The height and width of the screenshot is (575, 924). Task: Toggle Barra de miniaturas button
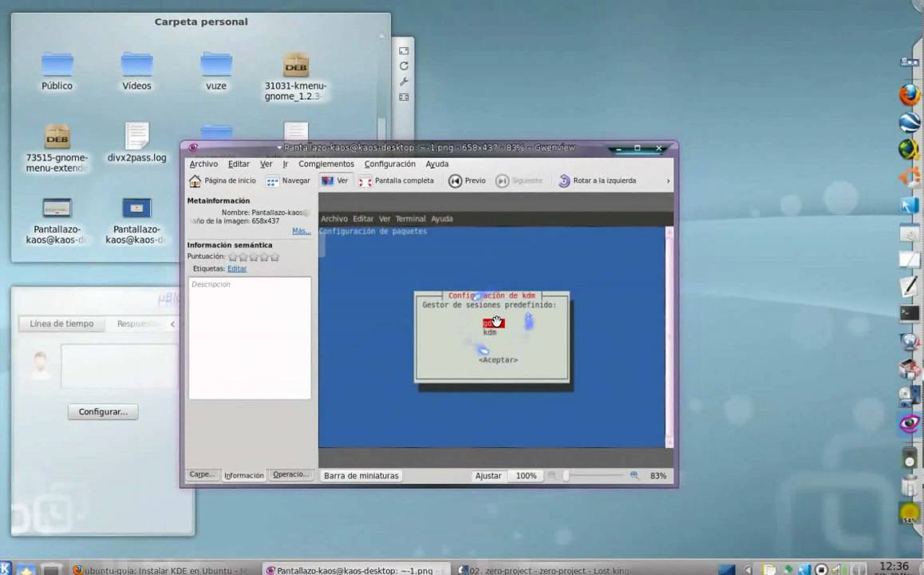click(361, 475)
